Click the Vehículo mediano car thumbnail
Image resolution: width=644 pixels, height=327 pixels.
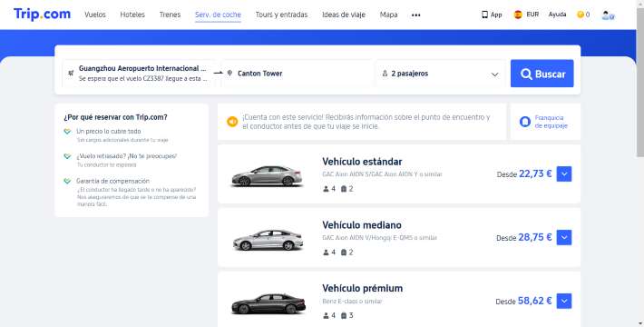click(268, 240)
